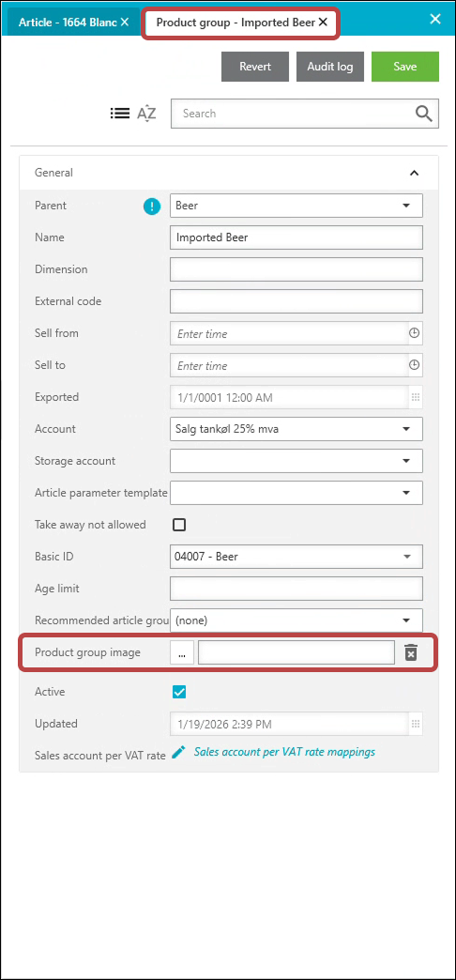Open the Parent dropdown
456x980 pixels.
click(296, 206)
